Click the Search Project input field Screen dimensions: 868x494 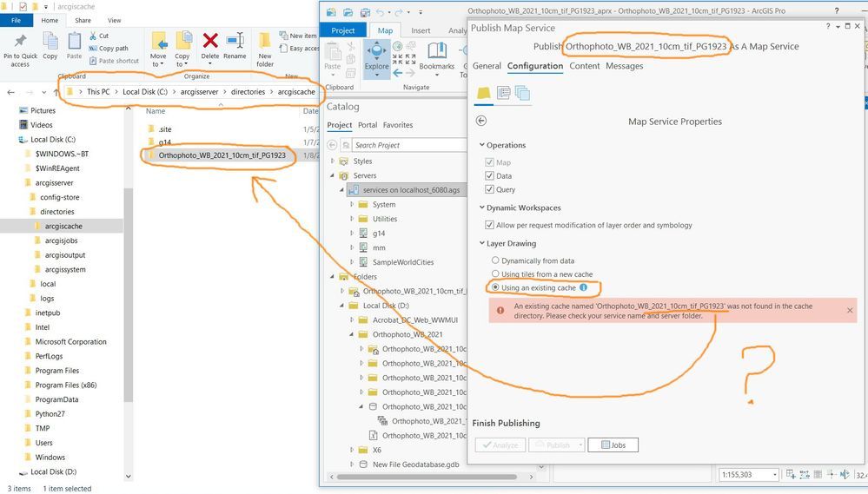coord(409,145)
